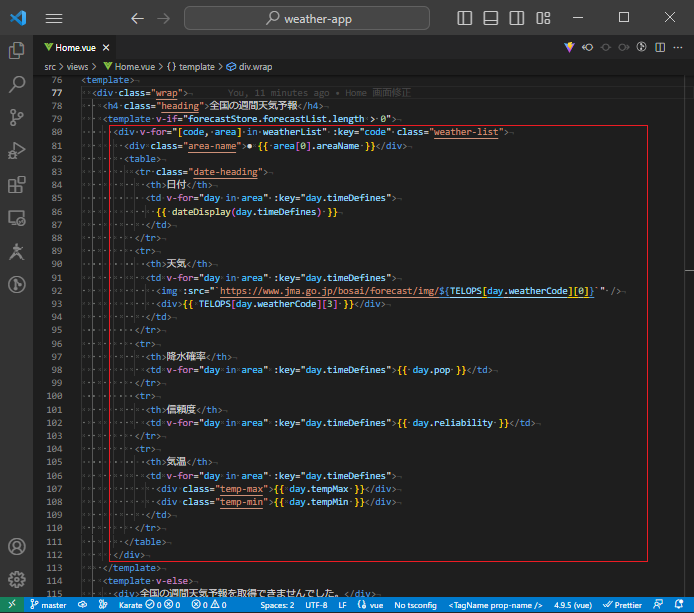694x613 pixels.
Task: Click the No tsconfig status item
Action: pyautogui.click(x=415, y=605)
